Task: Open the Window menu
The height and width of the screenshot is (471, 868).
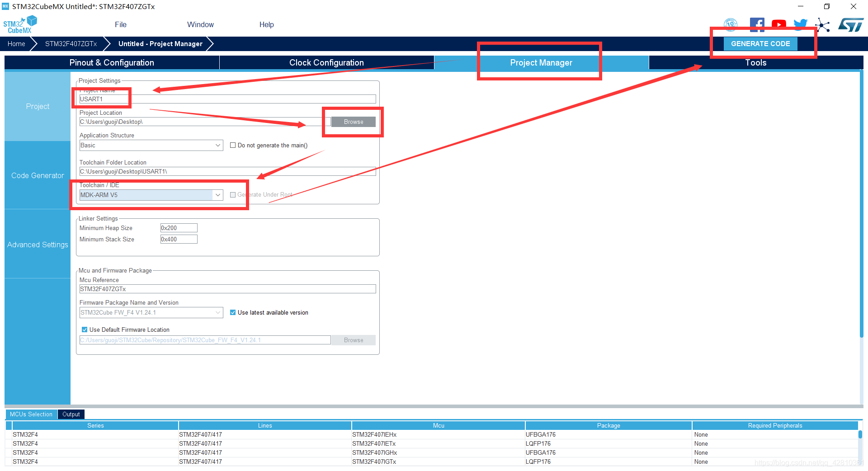Action: 200,24
